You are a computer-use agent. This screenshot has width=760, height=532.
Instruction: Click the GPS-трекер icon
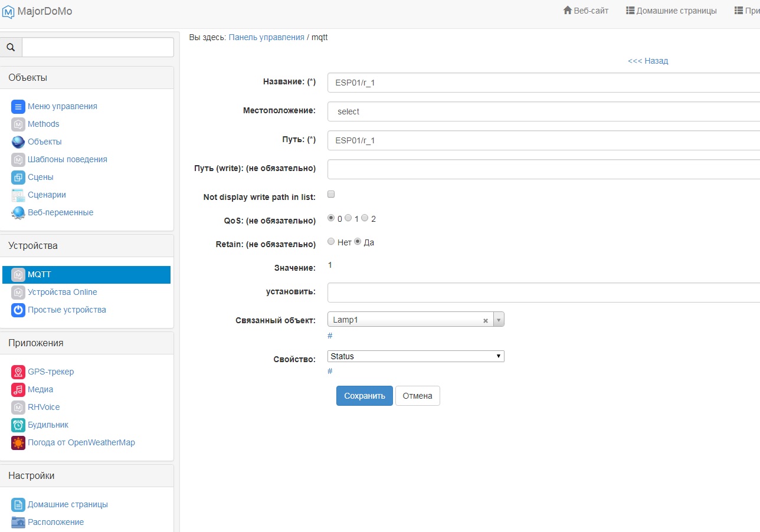click(18, 372)
